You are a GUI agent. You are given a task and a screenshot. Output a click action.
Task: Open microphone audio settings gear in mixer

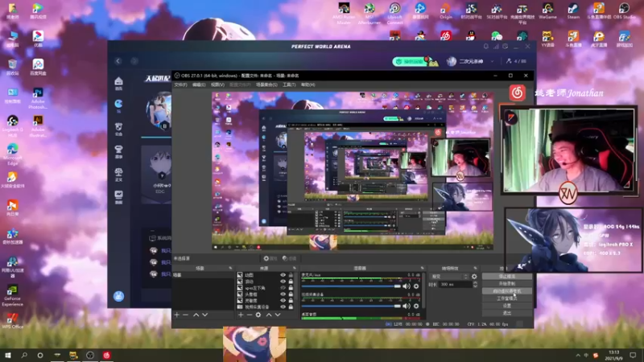click(416, 286)
